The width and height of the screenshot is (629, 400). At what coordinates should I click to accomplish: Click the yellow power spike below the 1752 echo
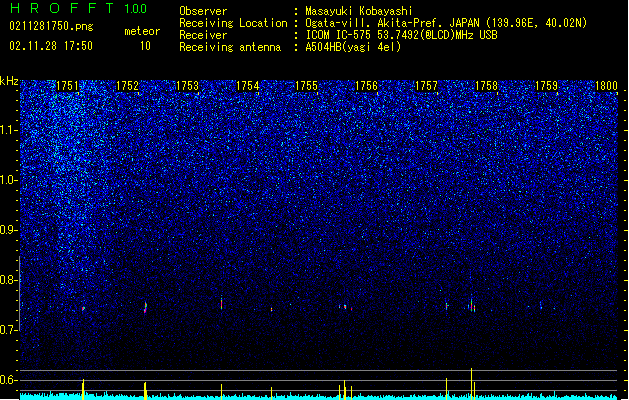(145, 391)
